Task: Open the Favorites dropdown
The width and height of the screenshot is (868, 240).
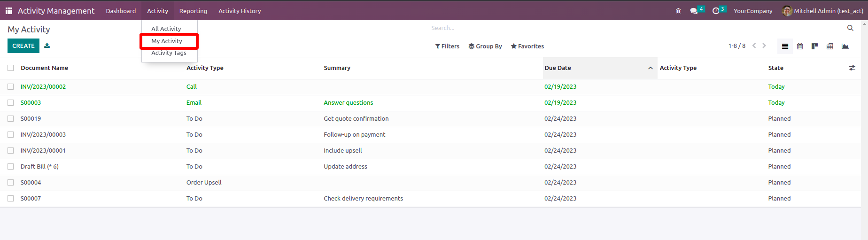Action: [x=527, y=46]
